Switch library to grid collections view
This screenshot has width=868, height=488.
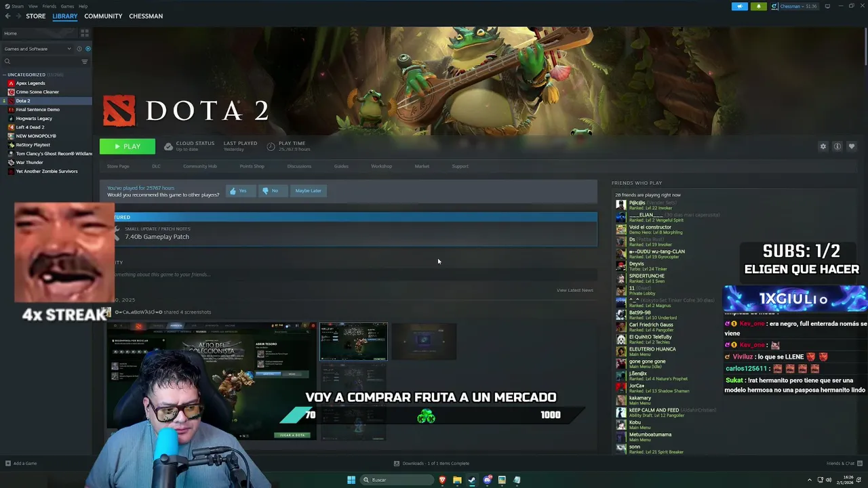tap(85, 33)
